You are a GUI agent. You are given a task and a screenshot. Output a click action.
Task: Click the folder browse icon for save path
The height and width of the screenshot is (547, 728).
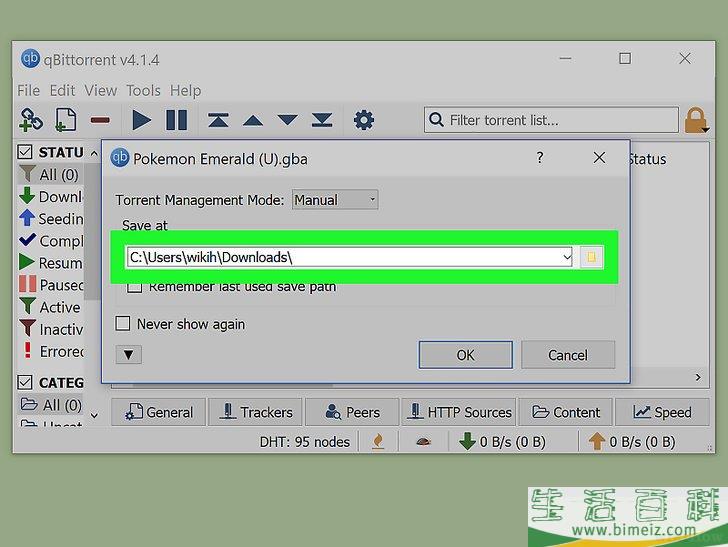(591, 257)
